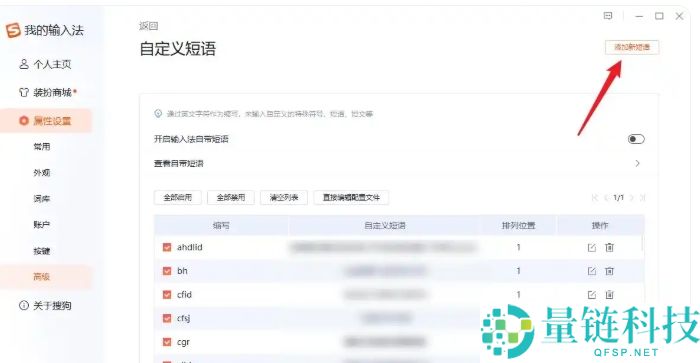Open the 外观 settings section
This screenshot has width=700, height=363.
pyautogui.click(x=42, y=172)
